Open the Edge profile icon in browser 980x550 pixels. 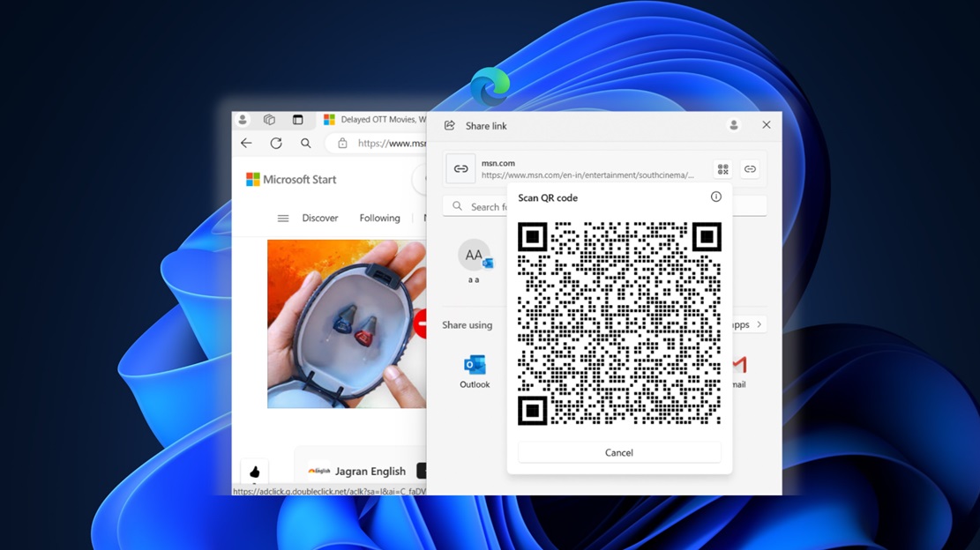(x=243, y=120)
